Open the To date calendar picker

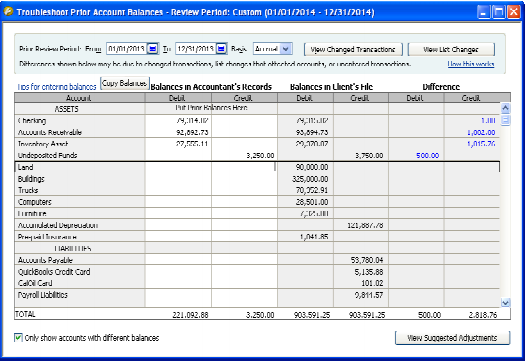[221, 49]
